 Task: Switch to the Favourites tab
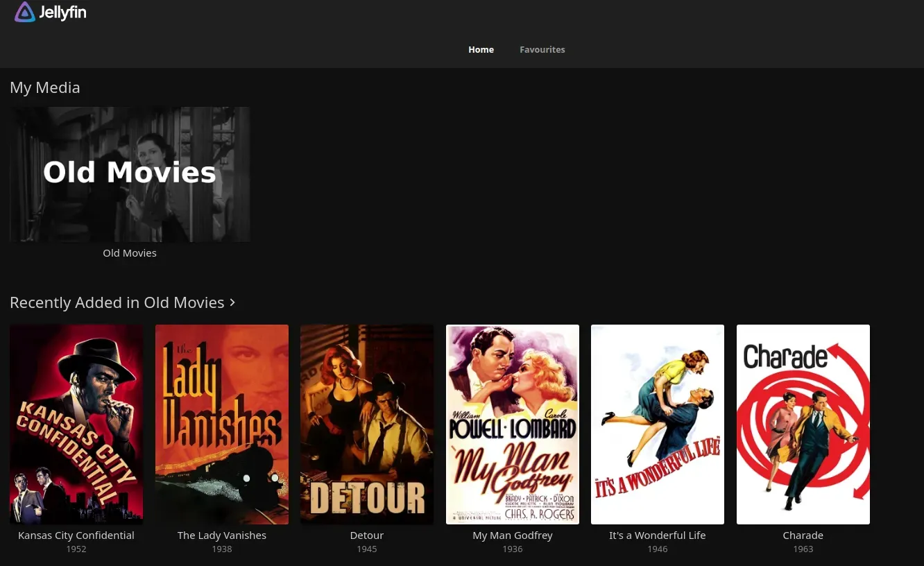click(x=542, y=49)
